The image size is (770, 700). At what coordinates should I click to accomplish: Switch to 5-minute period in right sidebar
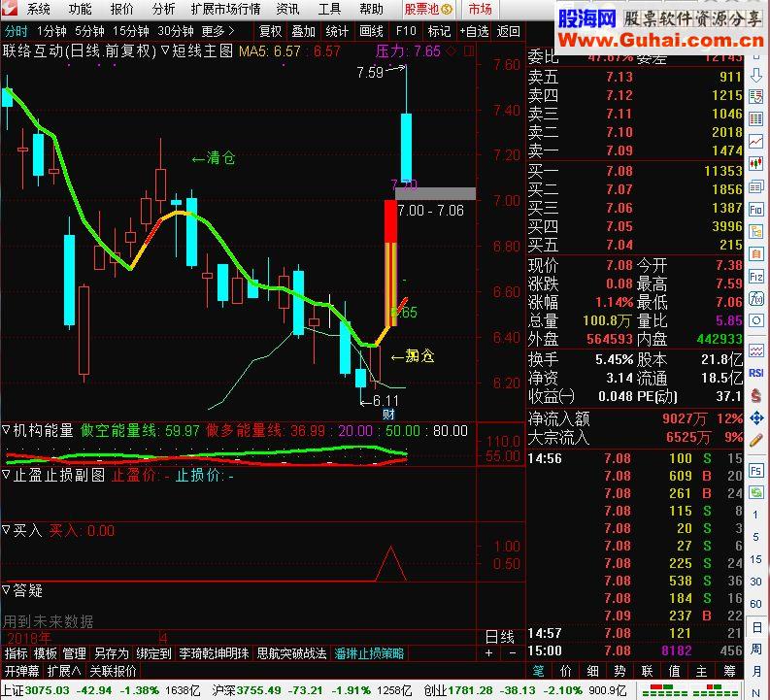[x=755, y=537]
